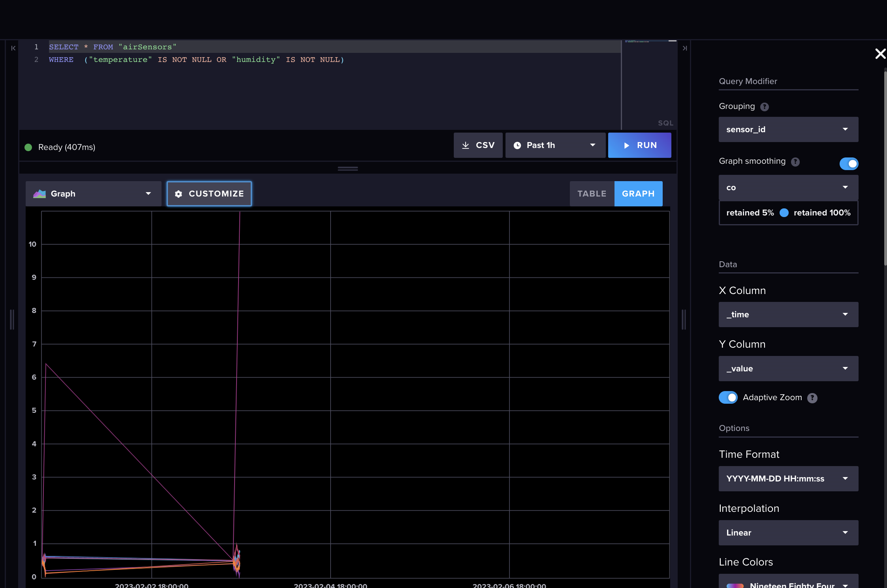887x588 pixels.
Task: Click the retained percentage slider handle
Action: (x=784, y=213)
